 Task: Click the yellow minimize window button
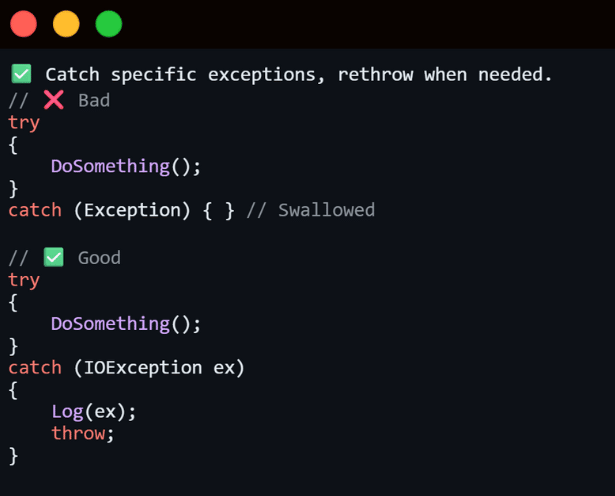66,24
